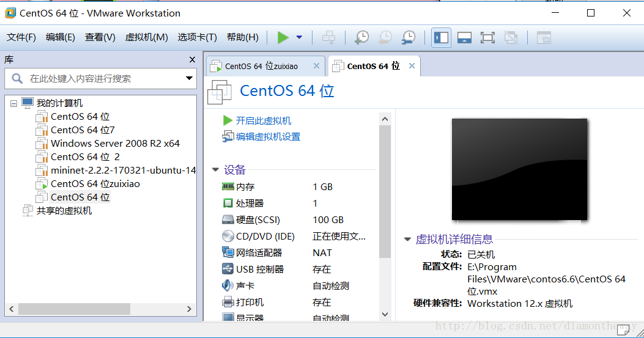The width and height of the screenshot is (644, 338).
Task: Select CentOS 64 位7 in library
Action: (83, 130)
